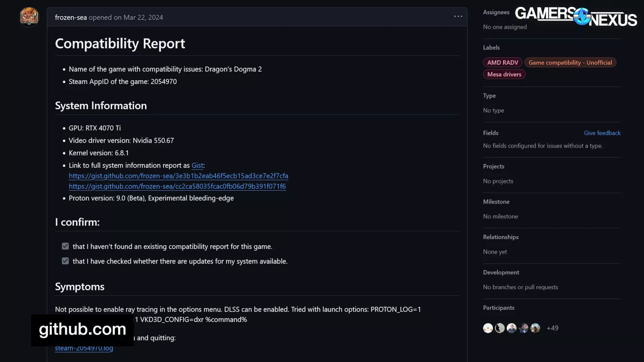This screenshot has height=362, width=644.
Task: Click 'Give feedback' in the Fields section
Action: [x=602, y=133]
